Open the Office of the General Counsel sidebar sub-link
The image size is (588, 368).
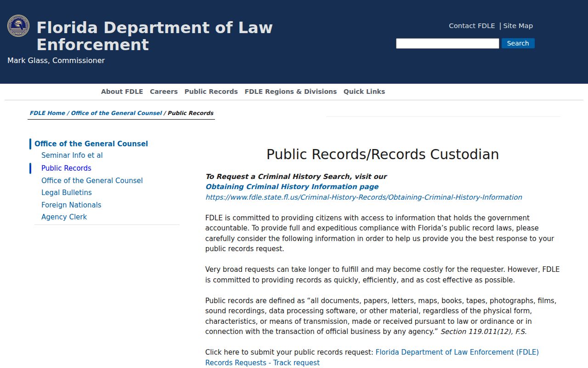(92, 181)
